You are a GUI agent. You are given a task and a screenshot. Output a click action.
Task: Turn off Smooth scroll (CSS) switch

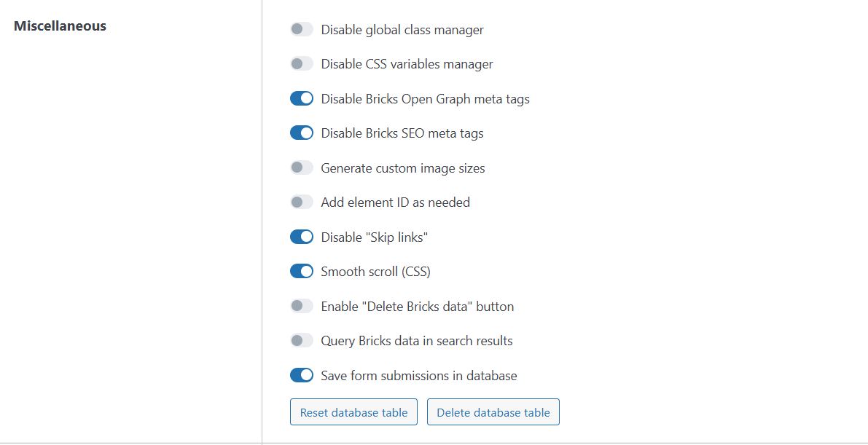click(x=302, y=271)
